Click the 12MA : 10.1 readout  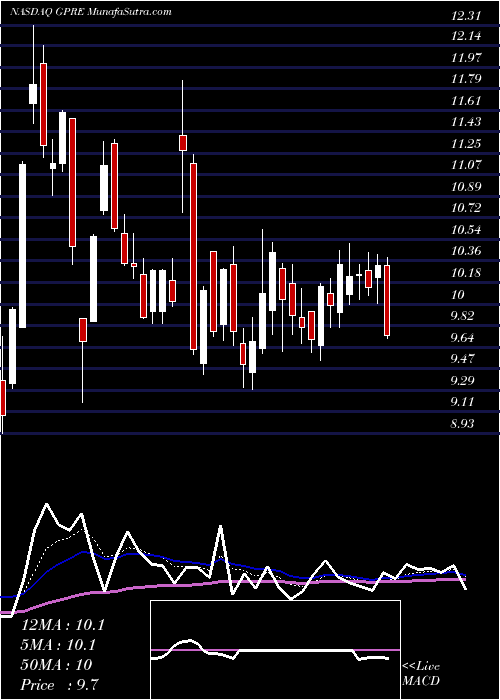[63, 625]
